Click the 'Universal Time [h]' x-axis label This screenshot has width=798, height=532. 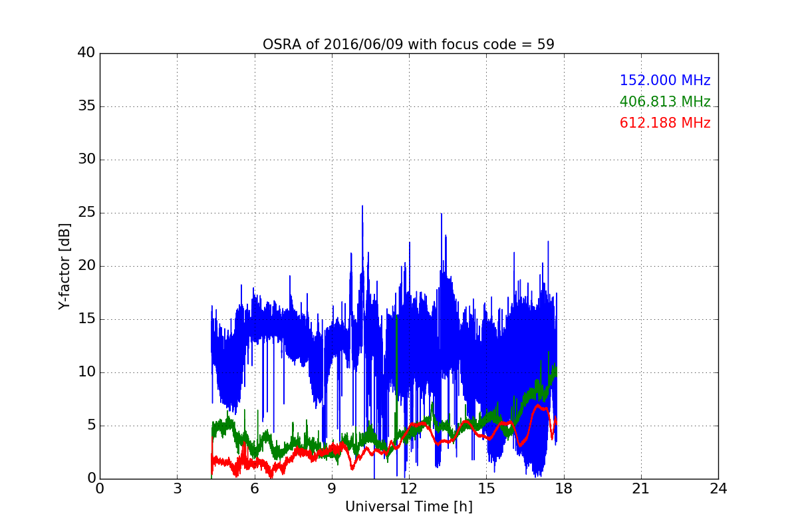click(408, 507)
